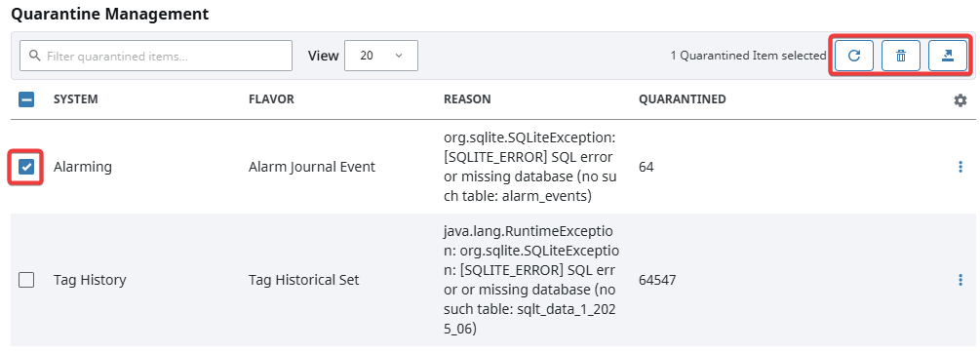Uncheck the Alarming row checkbox

[x=26, y=167]
